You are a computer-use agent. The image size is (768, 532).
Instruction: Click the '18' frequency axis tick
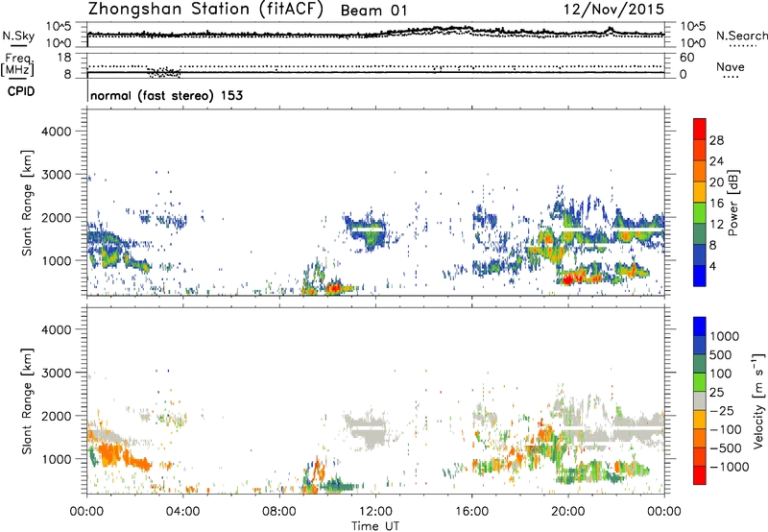(64, 58)
